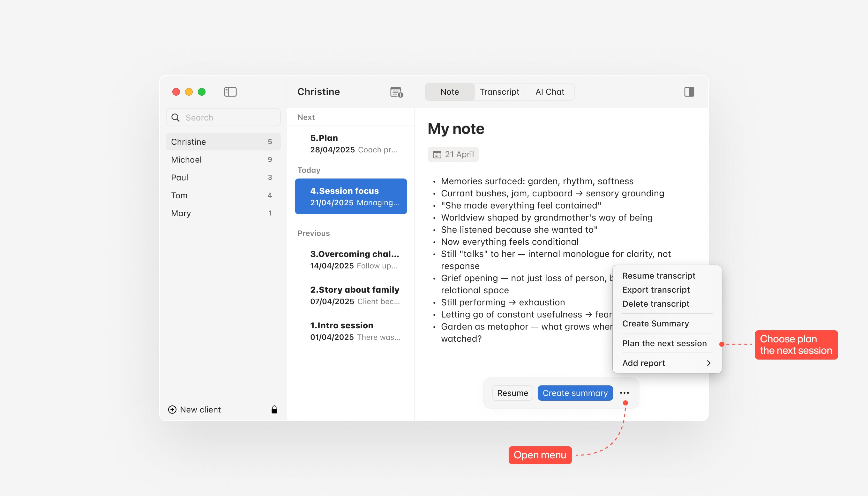The width and height of the screenshot is (868, 496).
Task: Switch to the Transcript tab
Action: (x=499, y=91)
